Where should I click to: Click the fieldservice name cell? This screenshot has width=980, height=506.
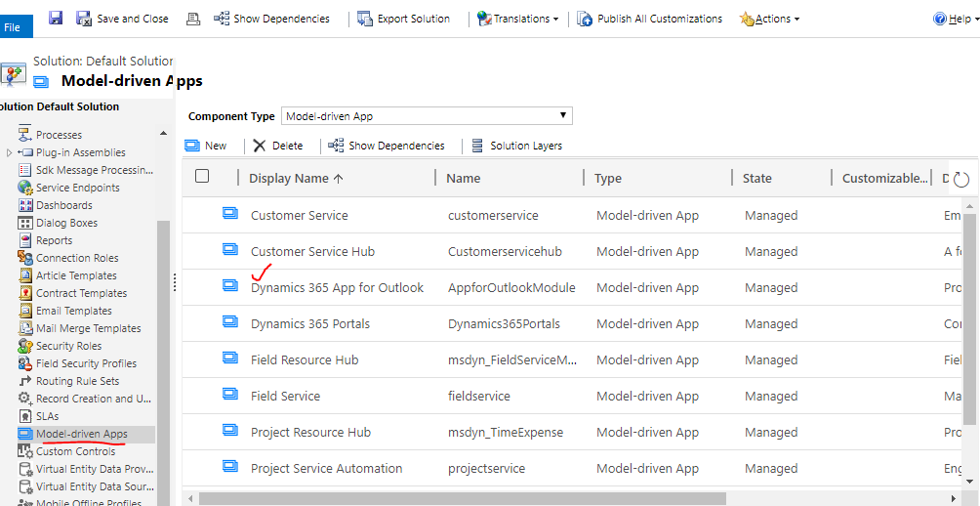tap(478, 396)
